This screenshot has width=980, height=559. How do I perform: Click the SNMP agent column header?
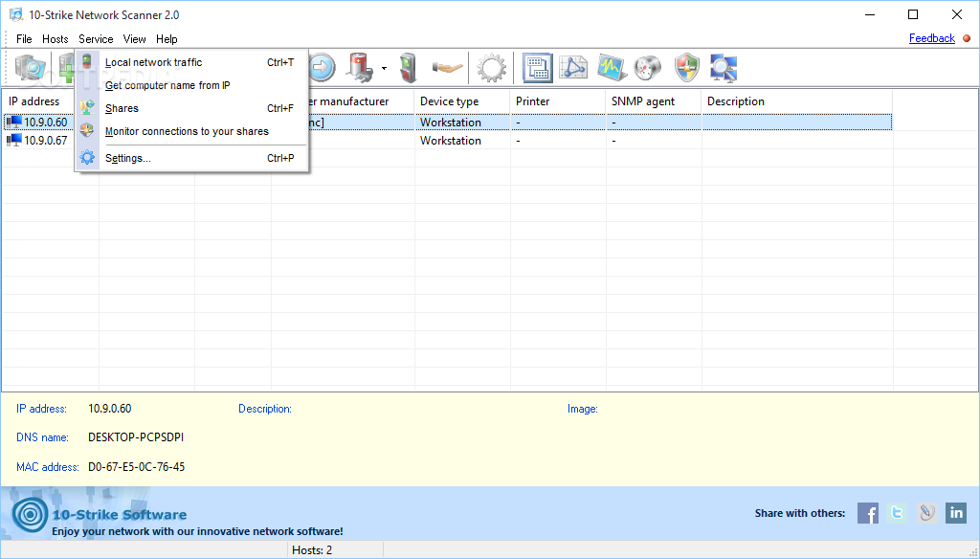click(653, 101)
